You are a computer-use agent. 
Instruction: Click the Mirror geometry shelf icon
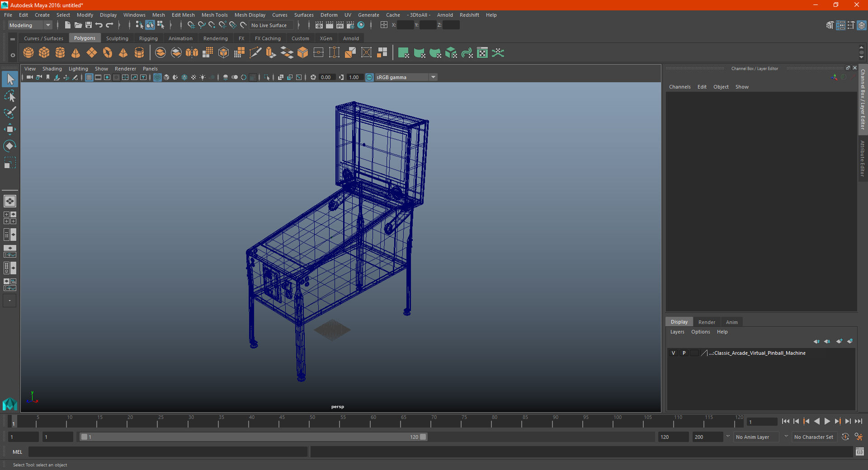tap(192, 53)
